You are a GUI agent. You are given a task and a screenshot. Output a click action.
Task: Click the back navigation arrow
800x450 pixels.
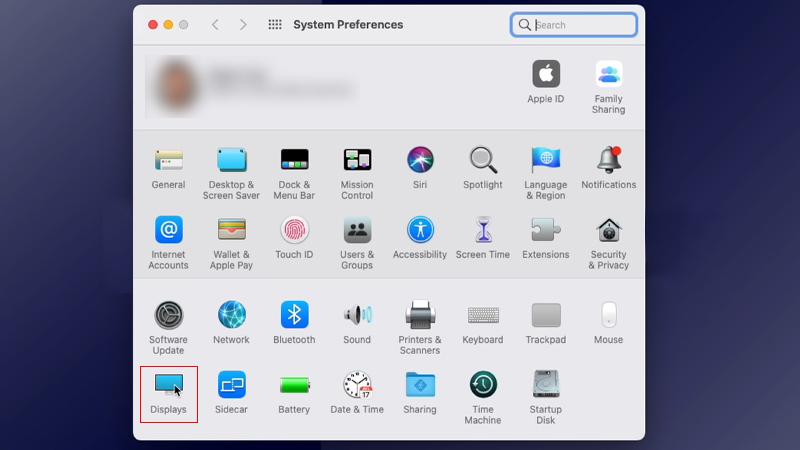point(215,24)
